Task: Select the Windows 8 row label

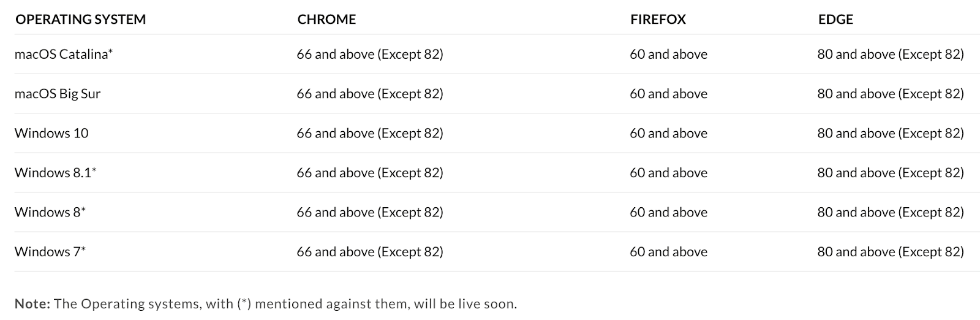Action: [x=50, y=212]
